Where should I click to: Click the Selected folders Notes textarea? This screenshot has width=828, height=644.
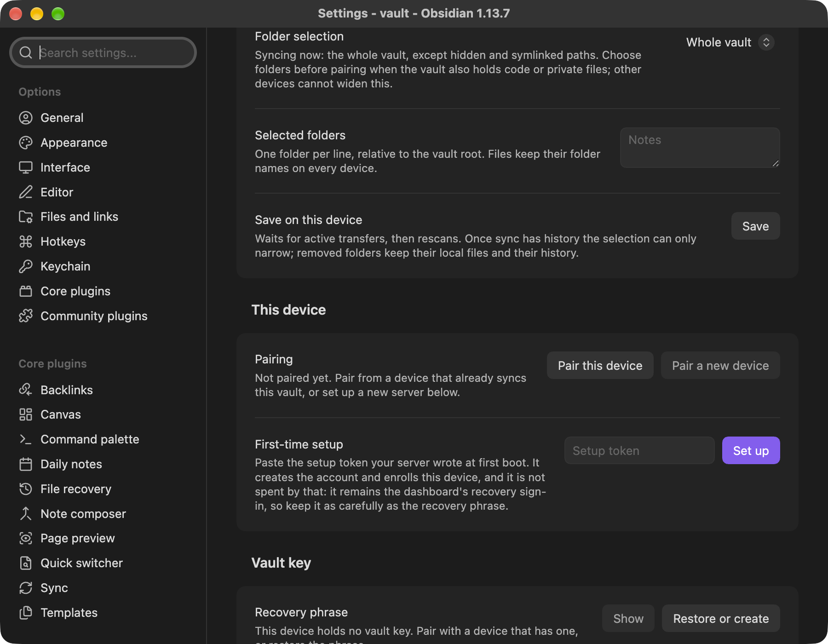tap(700, 148)
